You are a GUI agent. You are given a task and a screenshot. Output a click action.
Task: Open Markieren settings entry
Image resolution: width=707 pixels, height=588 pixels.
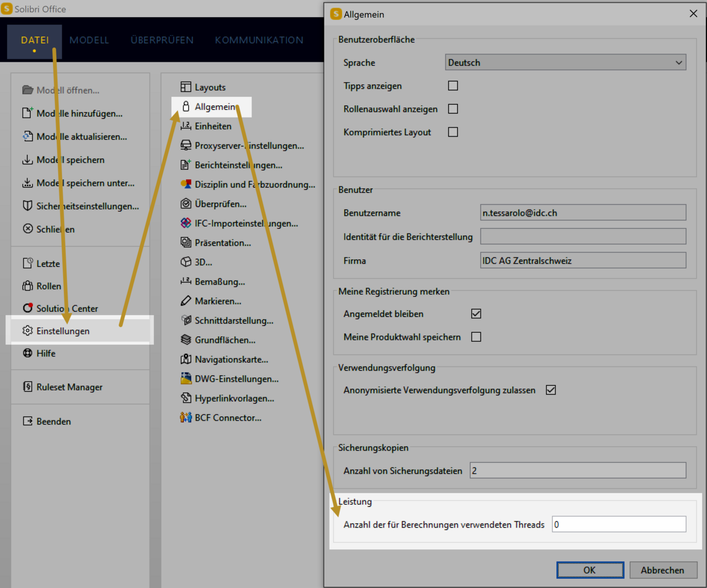(210, 301)
